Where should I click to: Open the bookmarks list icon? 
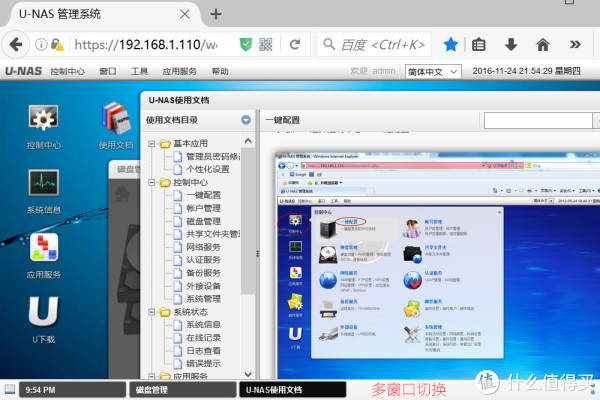click(x=478, y=45)
